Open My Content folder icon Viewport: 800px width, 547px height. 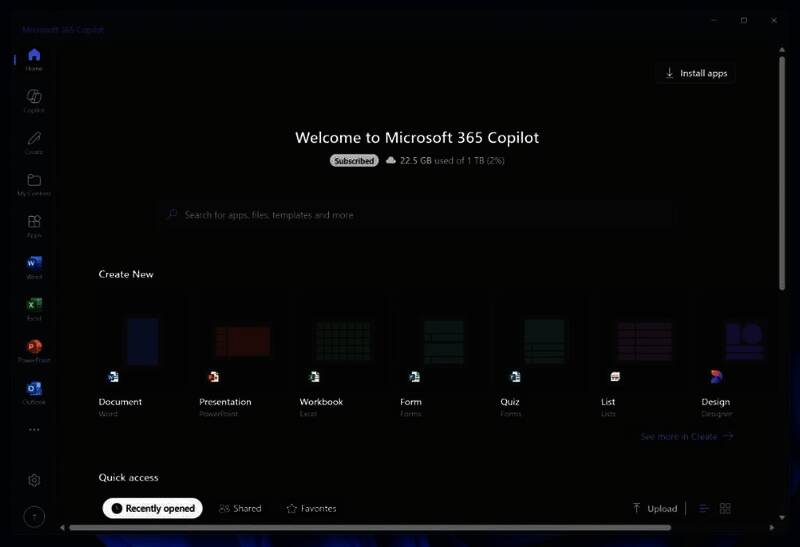pyautogui.click(x=34, y=182)
